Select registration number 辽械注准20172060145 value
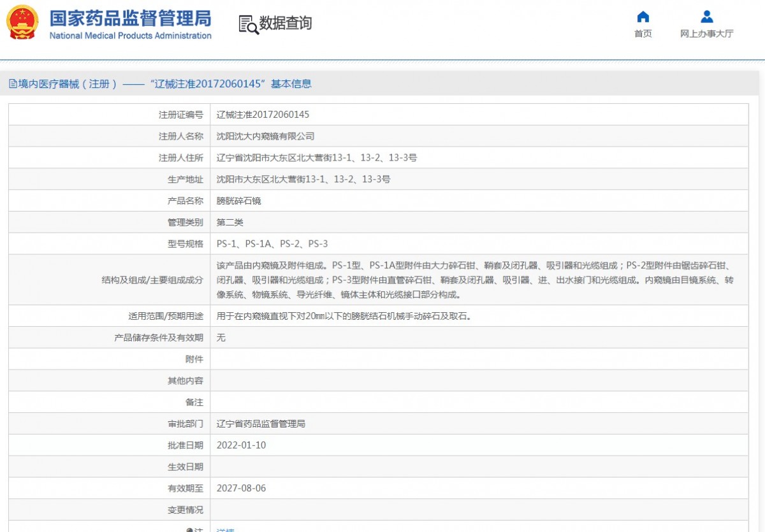 click(x=263, y=115)
